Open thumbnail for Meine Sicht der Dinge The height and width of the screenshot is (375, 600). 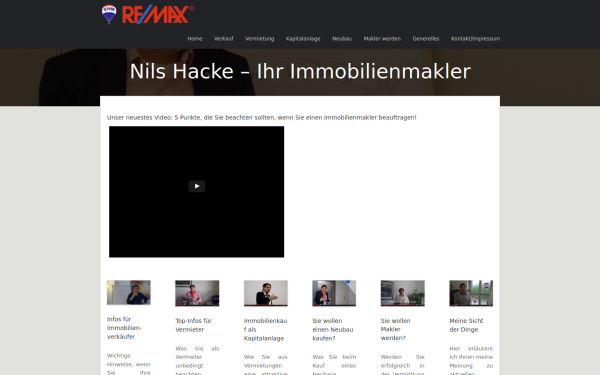pyautogui.click(x=471, y=293)
